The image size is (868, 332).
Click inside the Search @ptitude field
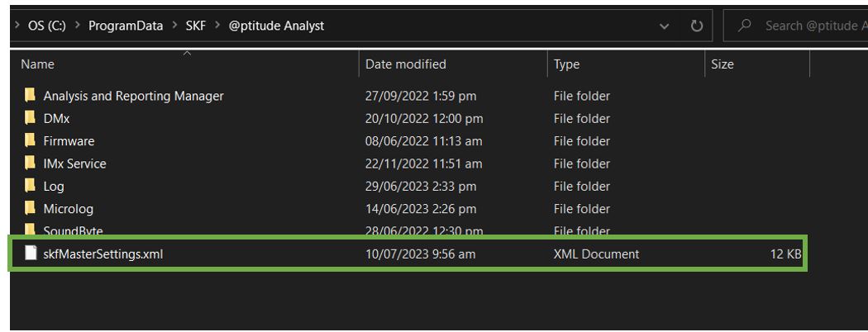(x=810, y=26)
